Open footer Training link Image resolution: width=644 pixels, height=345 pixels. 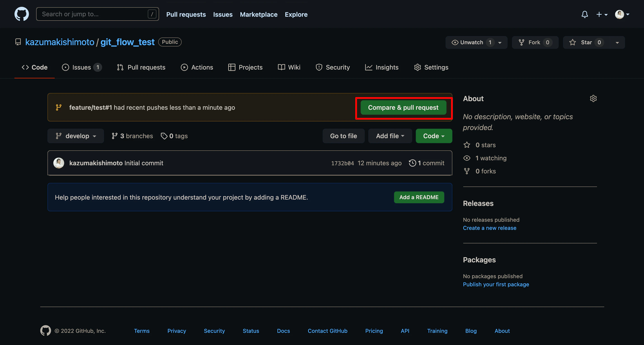point(437,331)
